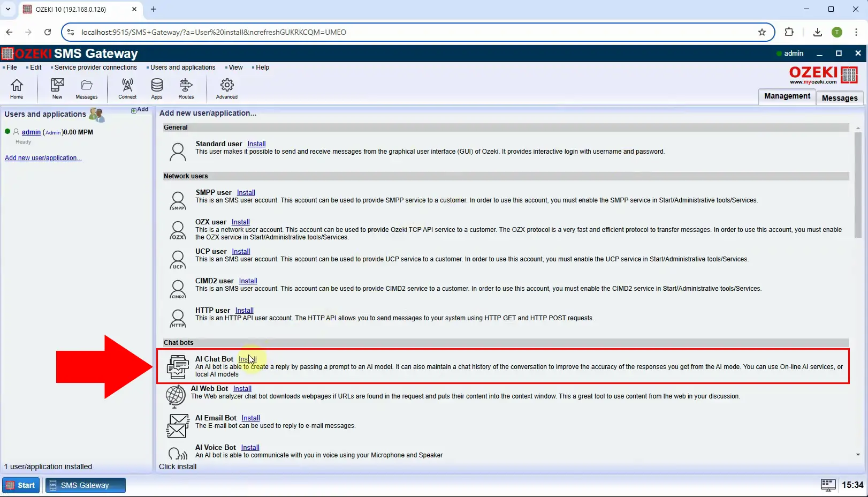This screenshot has width=868, height=497.
Task: Install the AI Email Bot
Action: point(250,418)
